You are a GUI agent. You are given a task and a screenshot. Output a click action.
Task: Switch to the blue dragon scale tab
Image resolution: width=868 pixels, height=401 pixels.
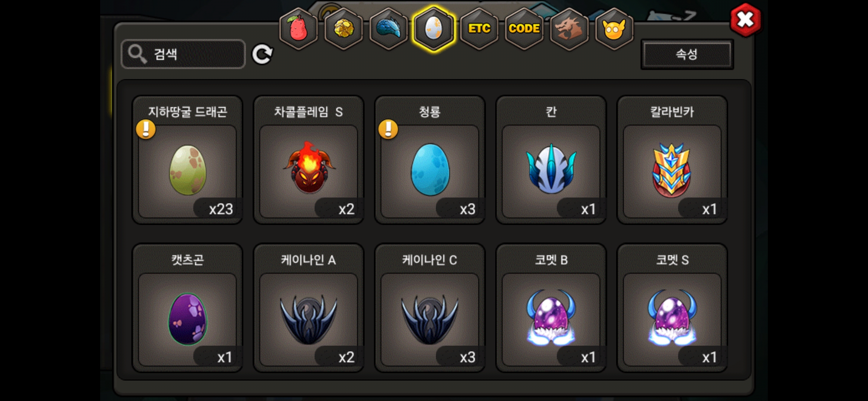coord(389,29)
